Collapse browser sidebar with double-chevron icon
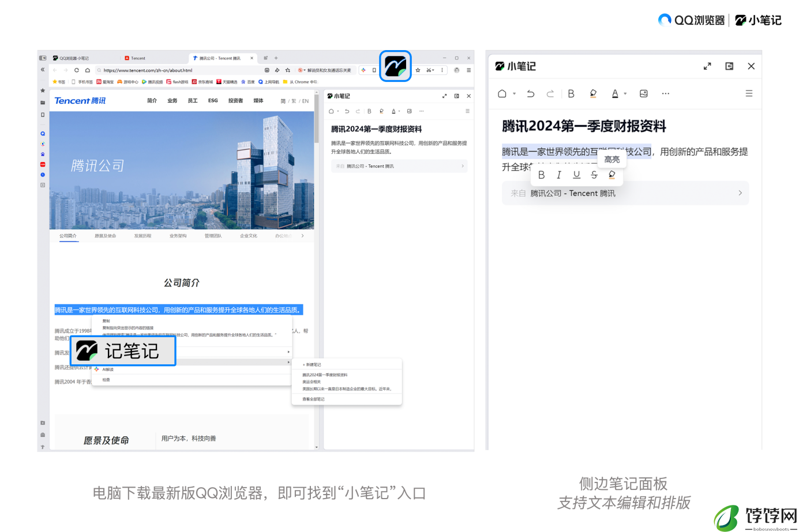799x532 pixels. coord(43,70)
